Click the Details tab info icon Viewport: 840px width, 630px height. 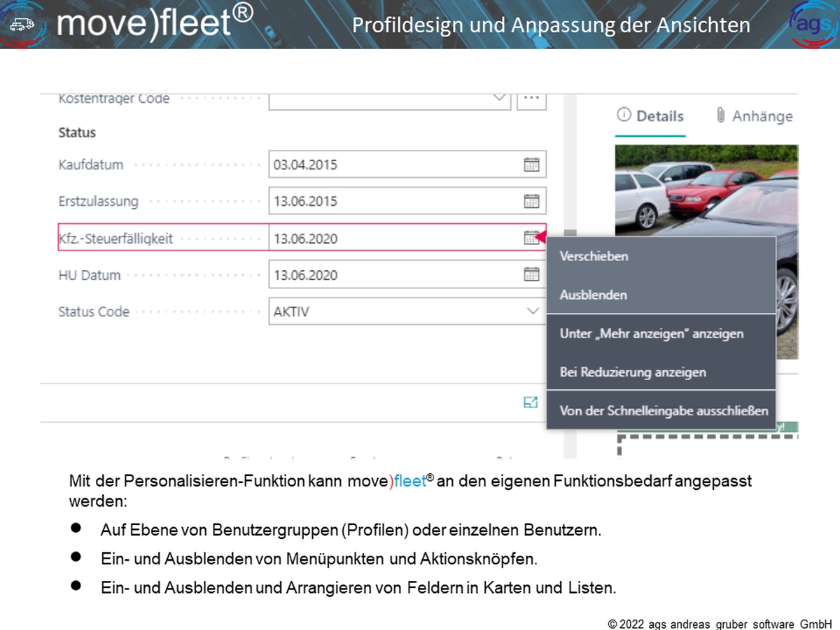(x=624, y=115)
